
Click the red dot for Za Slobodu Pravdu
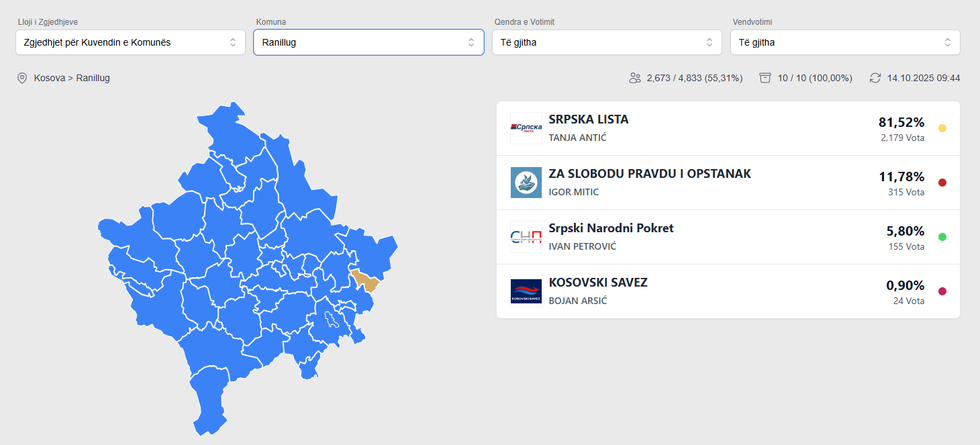coord(942,183)
